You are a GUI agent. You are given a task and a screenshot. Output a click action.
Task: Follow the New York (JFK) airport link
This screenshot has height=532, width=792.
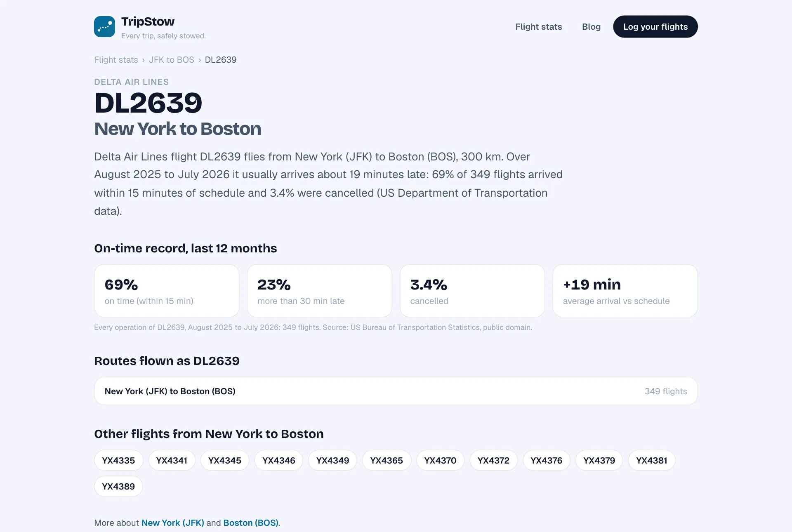click(x=173, y=523)
